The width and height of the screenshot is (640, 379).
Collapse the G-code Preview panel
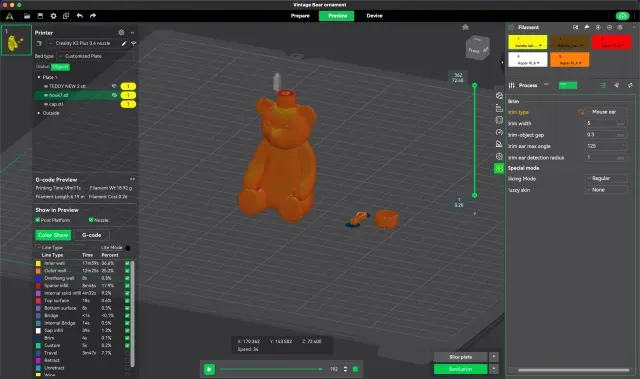[132, 179]
